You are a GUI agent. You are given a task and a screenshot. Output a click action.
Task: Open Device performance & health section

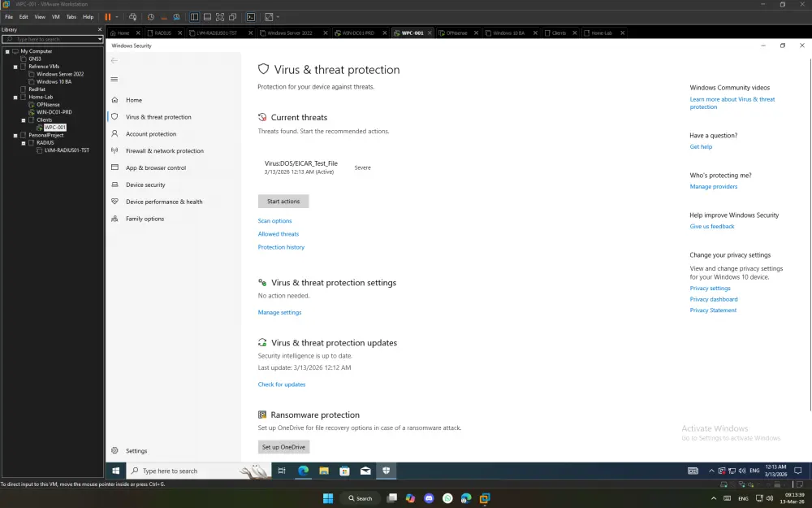pyautogui.click(x=164, y=202)
